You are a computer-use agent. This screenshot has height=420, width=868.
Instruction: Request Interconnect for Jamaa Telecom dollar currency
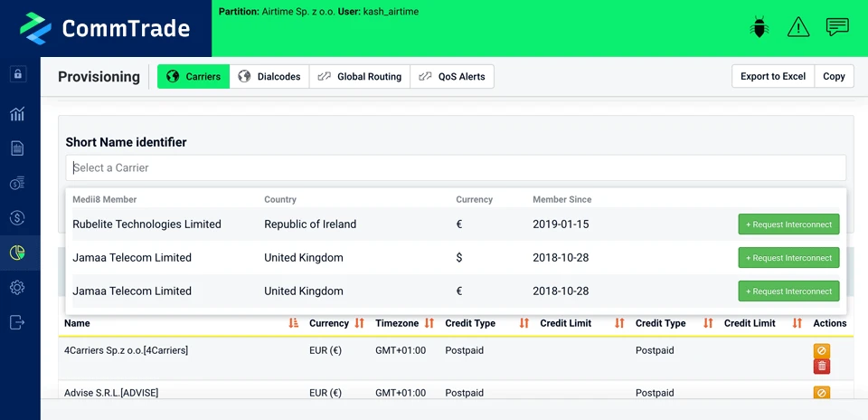pos(788,258)
